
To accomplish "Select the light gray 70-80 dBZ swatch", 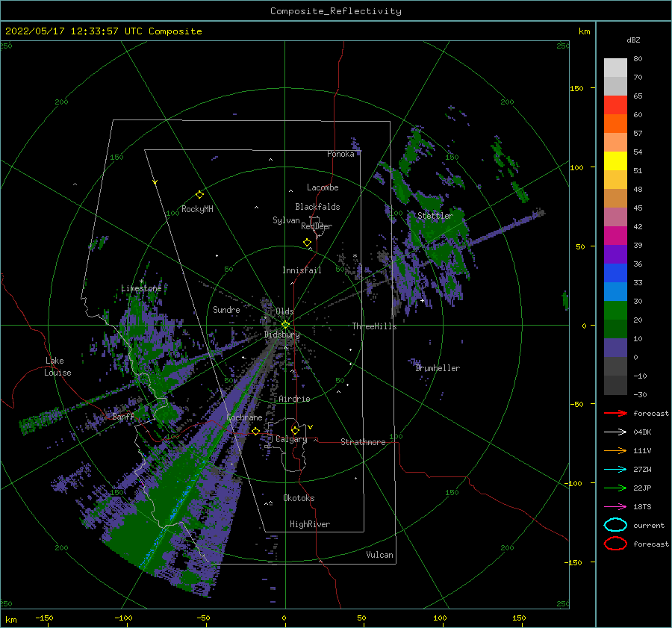I will 615,68.
